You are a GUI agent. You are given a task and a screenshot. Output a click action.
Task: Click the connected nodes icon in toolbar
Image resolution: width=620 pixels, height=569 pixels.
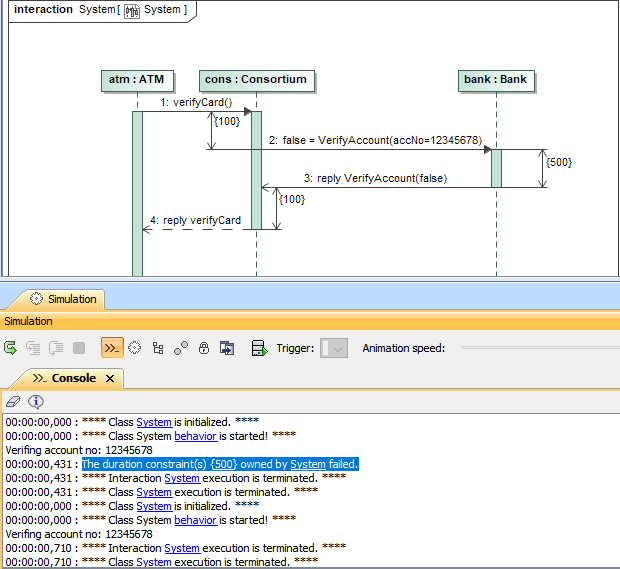click(181, 348)
